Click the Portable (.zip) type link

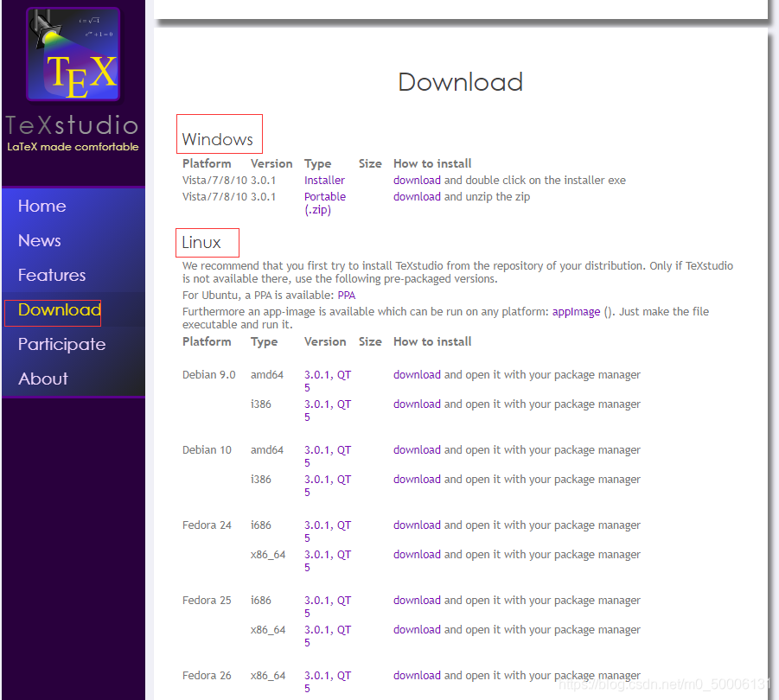click(x=325, y=203)
